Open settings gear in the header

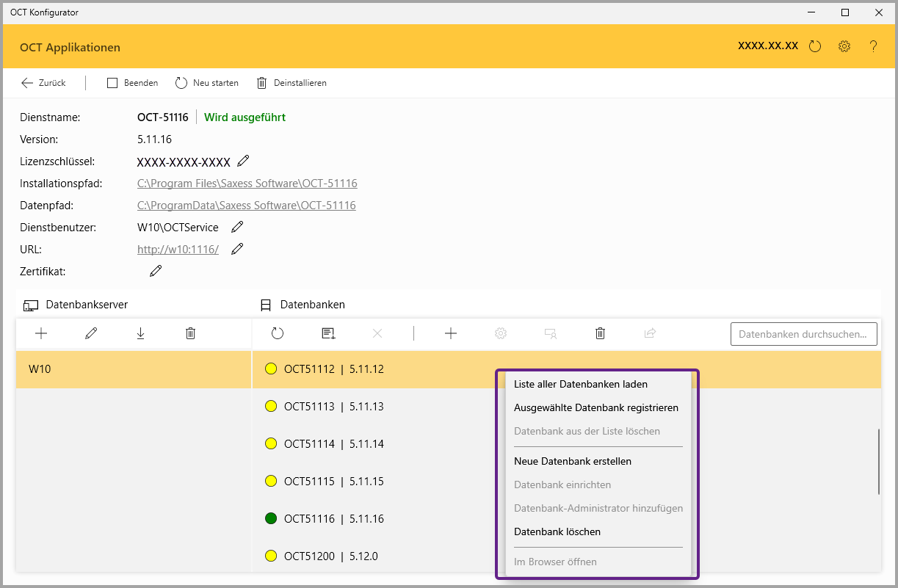click(844, 46)
